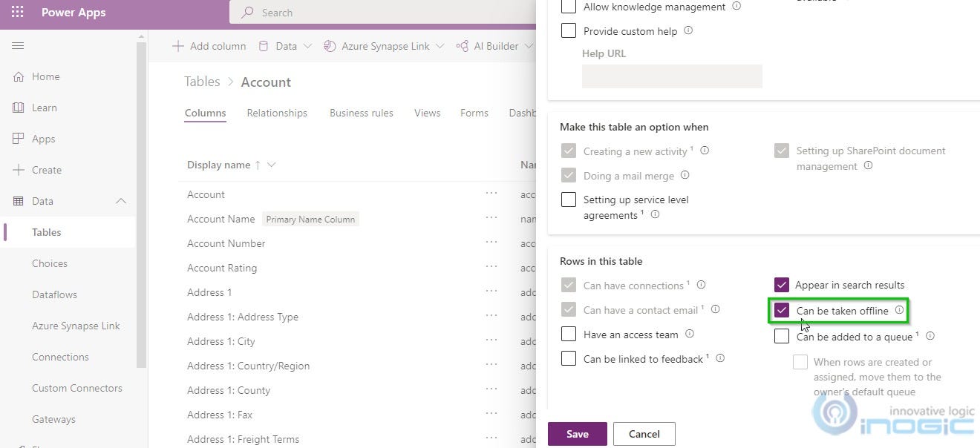Show info for SharePoint document management
The image size is (980, 448).
click(x=868, y=165)
